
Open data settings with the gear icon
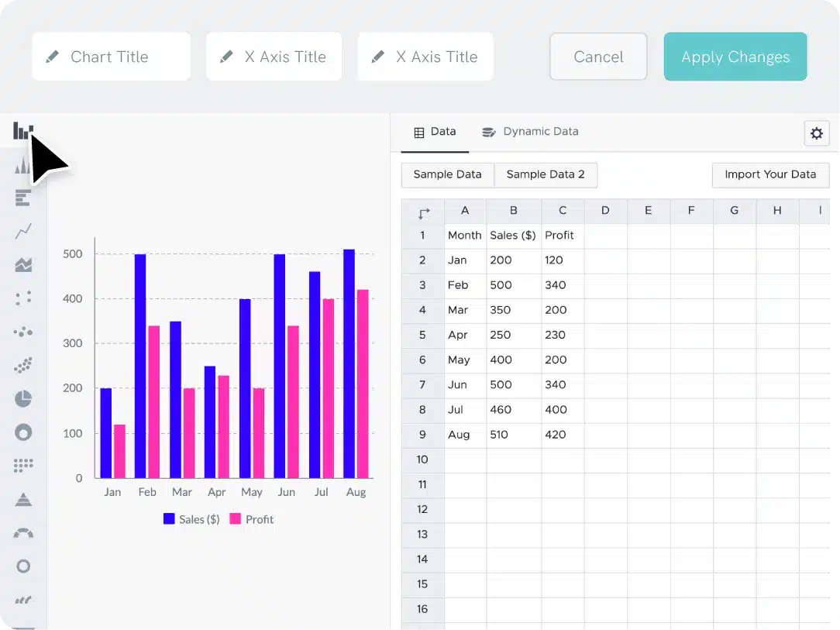(817, 133)
